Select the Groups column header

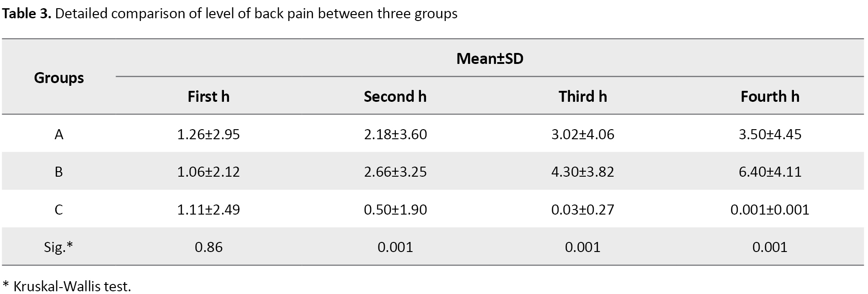tap(59, 78)
